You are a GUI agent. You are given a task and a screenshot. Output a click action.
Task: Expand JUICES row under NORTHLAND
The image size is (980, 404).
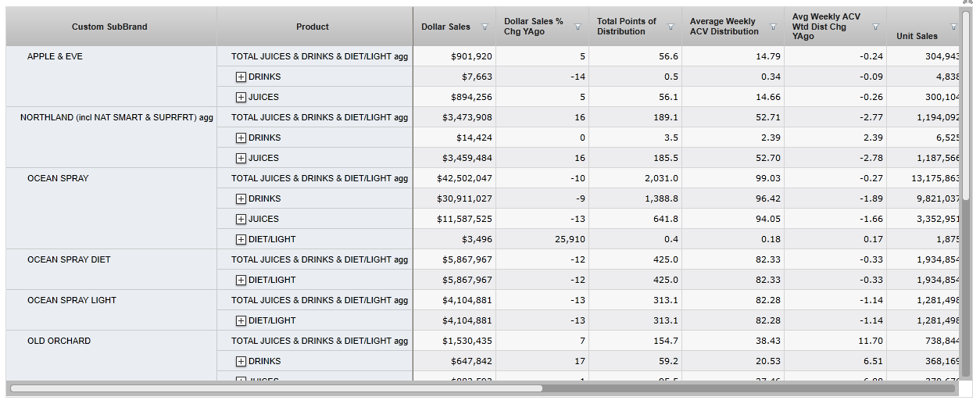[x=241, y=159]
